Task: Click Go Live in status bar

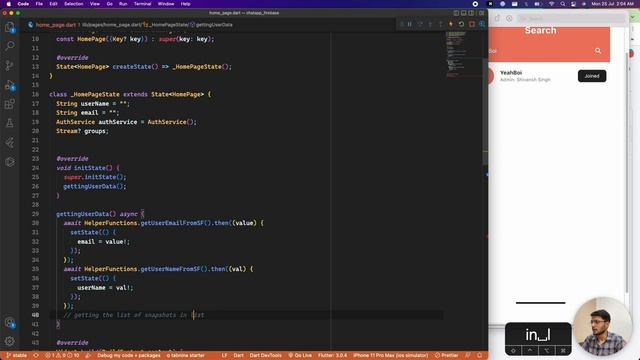Action: pyautogui.click(x=300, y=356)
